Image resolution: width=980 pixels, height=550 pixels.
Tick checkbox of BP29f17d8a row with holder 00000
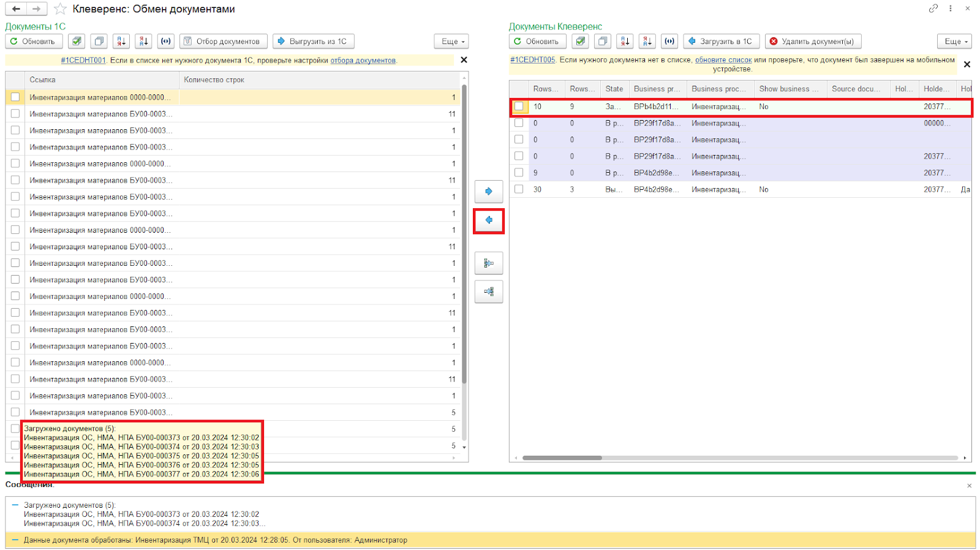click(519, 122)
